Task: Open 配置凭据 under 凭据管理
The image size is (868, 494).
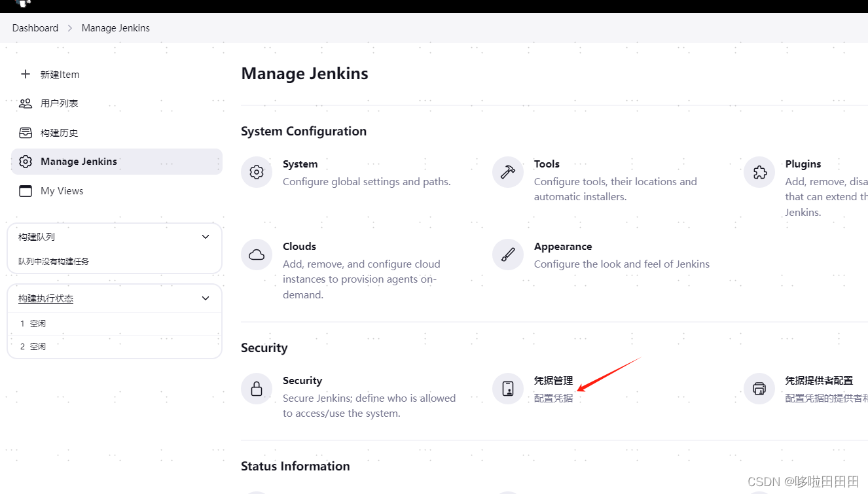Action: click(553, 397)
